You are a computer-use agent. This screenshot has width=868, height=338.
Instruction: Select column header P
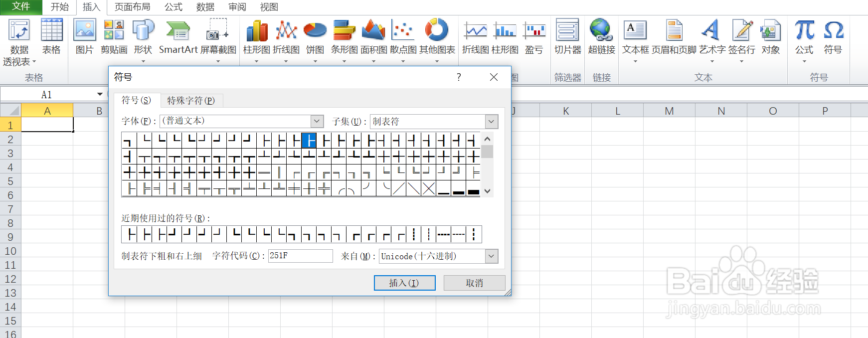pos(825,111)
